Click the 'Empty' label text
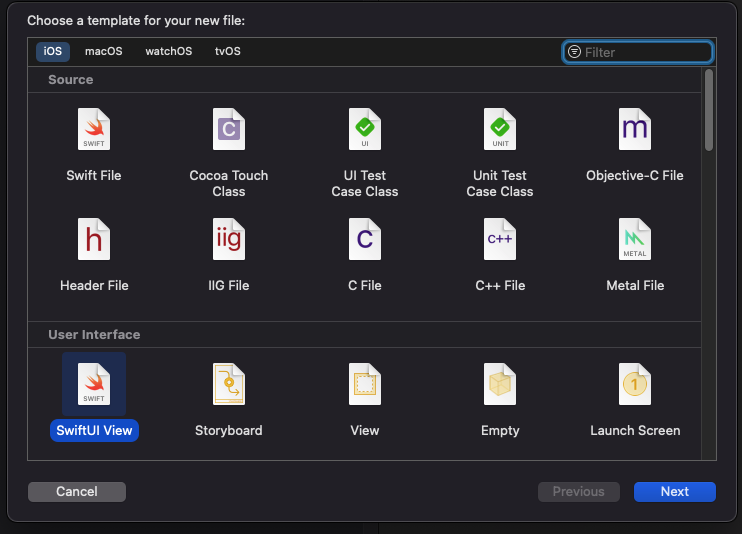742x534 pixels. click(x=500, y=430)
